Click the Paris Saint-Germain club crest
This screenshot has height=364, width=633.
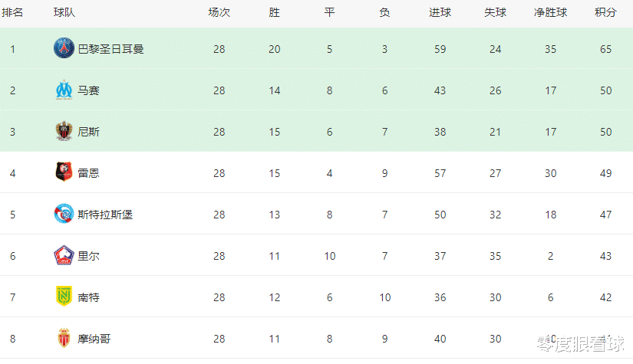64,48
